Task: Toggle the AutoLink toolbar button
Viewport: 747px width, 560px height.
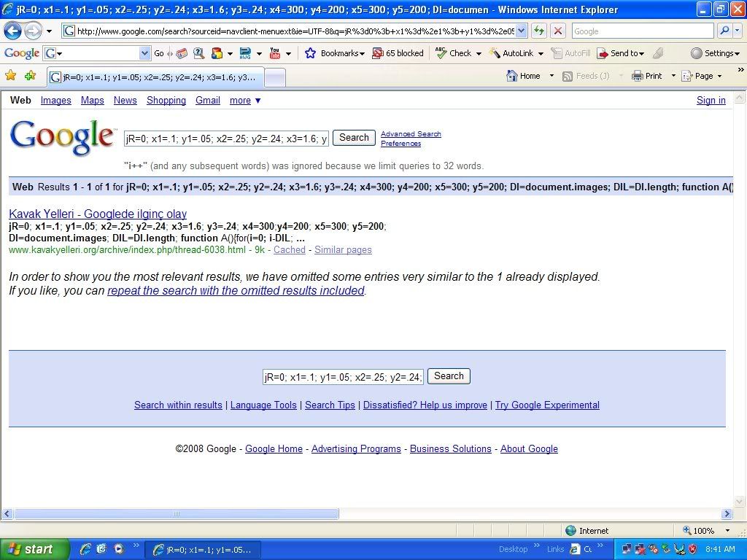Action: point(511,53)
